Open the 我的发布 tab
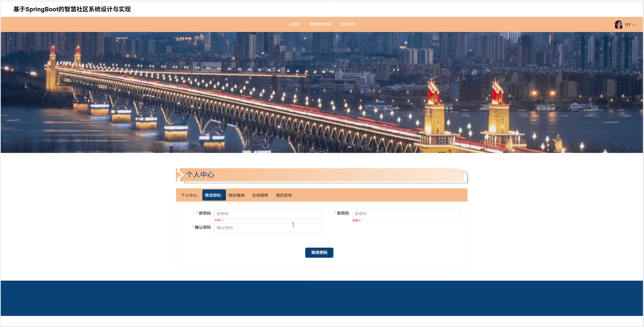 click(284, 195)
